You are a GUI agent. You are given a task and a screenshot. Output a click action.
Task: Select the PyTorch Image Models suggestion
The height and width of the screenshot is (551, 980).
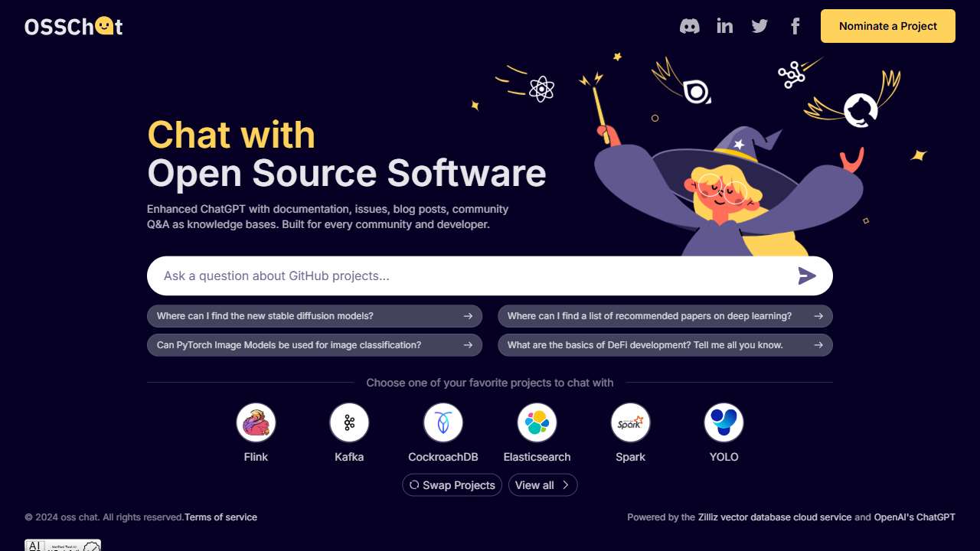click(x=315, y=345)
